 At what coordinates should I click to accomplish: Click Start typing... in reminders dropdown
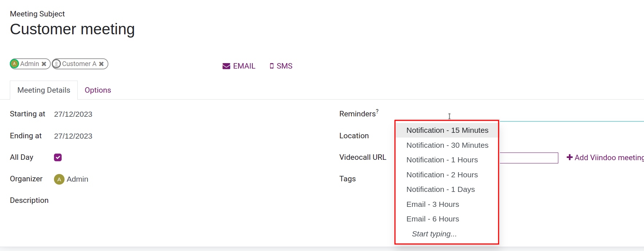tap(447, 234)
